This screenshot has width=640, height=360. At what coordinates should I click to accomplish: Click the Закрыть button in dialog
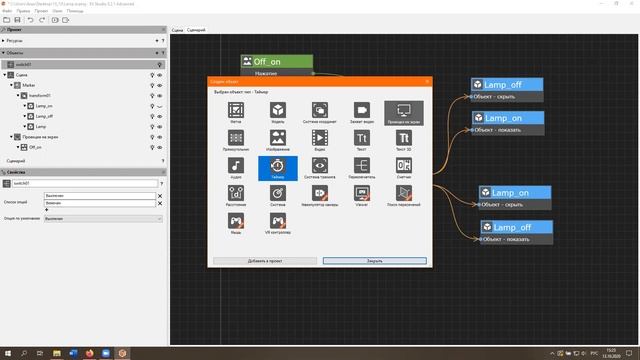[x=375, y=261]
